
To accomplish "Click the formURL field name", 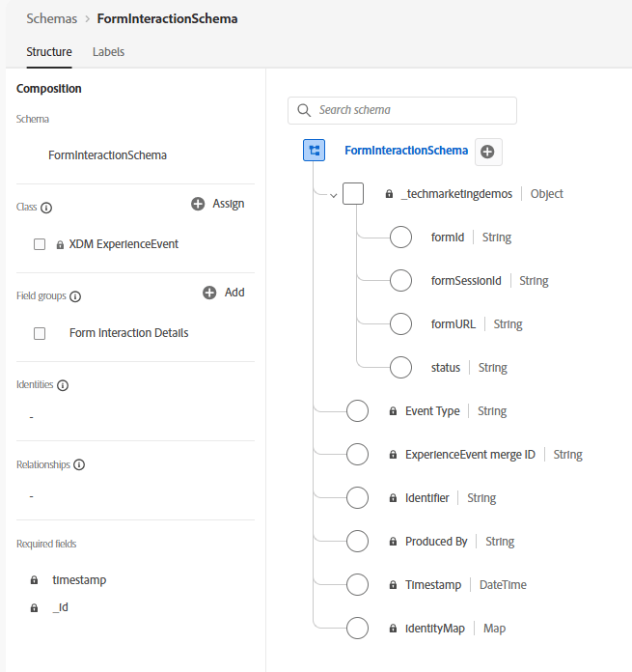I will pyautogui.click(x=453, y=324).
